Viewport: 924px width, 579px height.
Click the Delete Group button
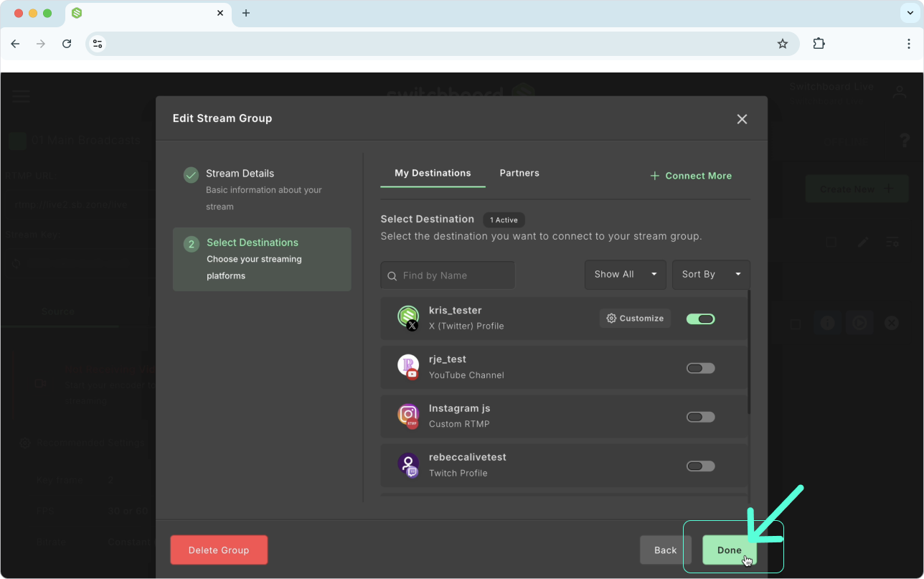point(219,550)
